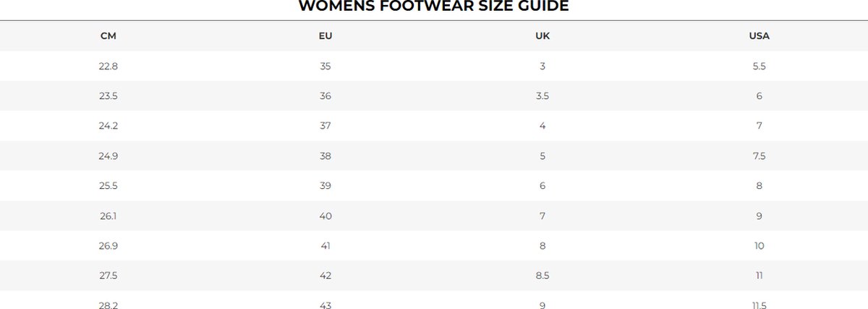Click the CM column header
Viewport: 868px width, 309px height.
[109, 36]
